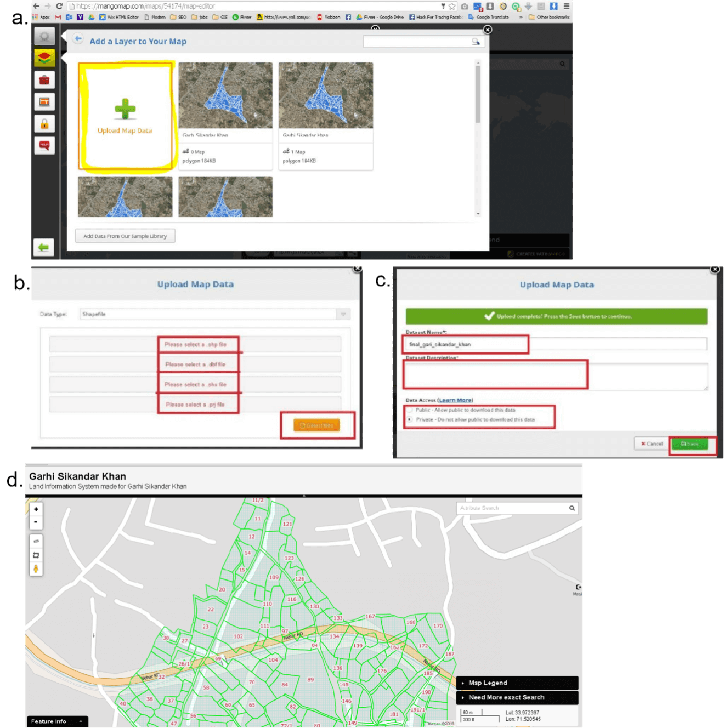Open the Shapefile Data Type dropdown

pyautogui.click(x=344, y=314)
